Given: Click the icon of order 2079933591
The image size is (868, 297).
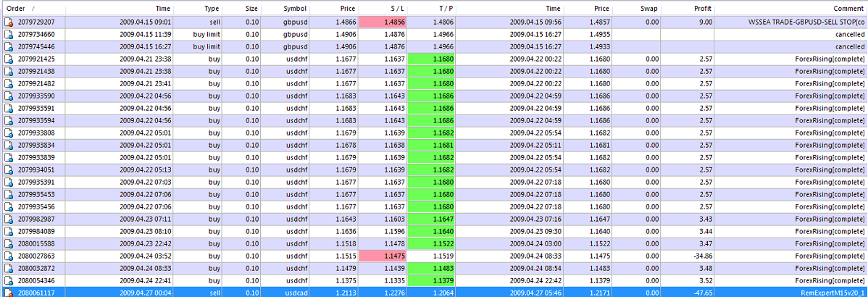Looking at the screenshot, I should pyautogui.click(x=8, y=109).
